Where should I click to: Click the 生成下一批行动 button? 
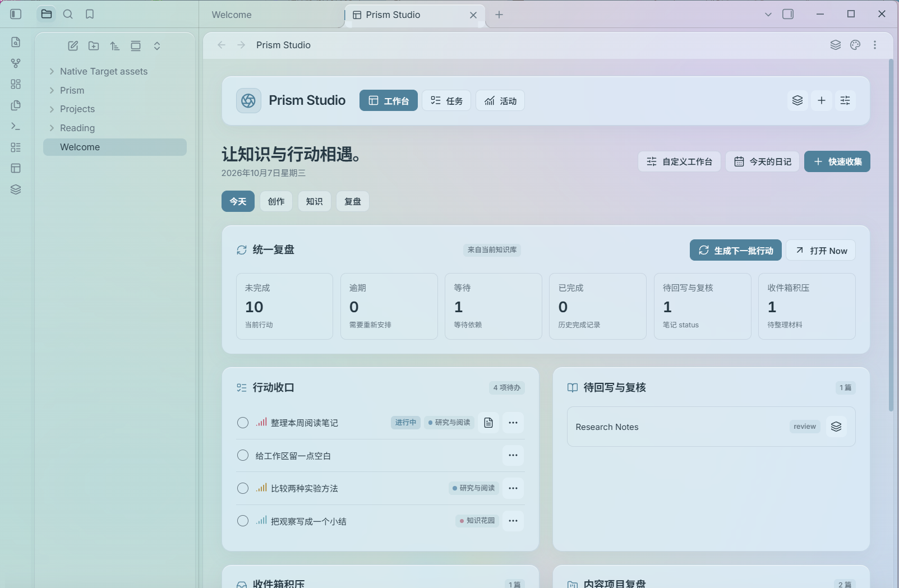pyautogui.click(x=736, y=251)
